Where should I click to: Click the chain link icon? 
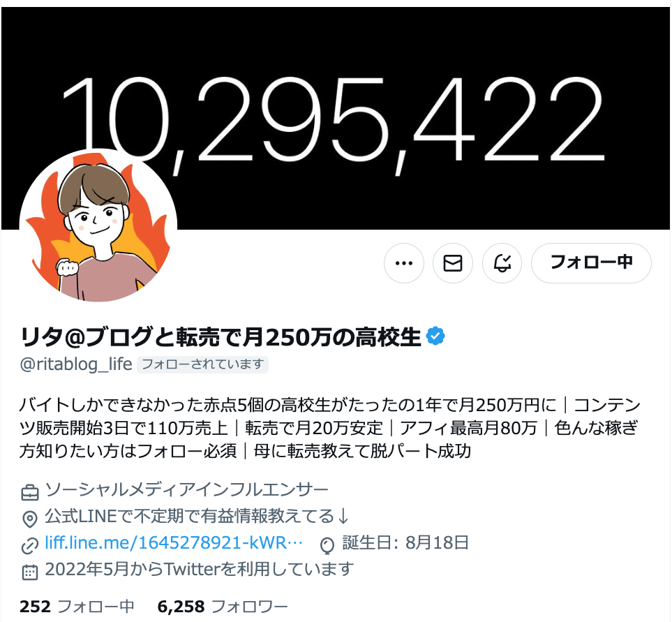(x=30, y=546)
